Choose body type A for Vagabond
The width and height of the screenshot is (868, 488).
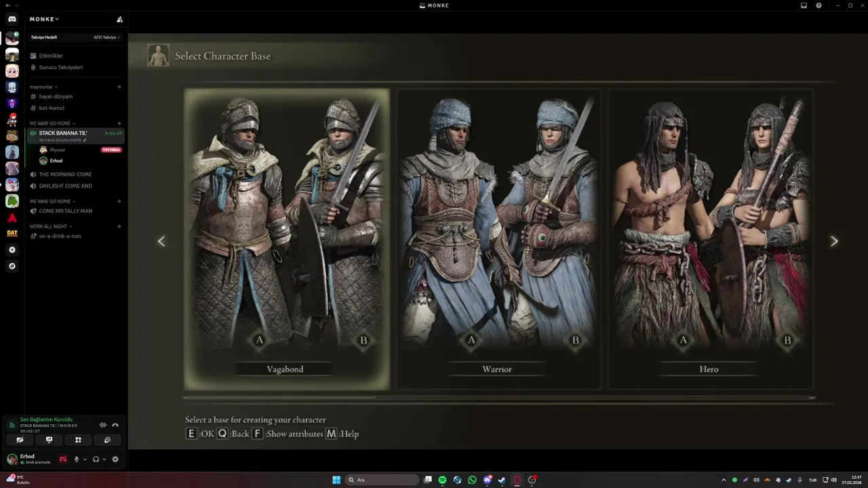(x=259, y=340)
